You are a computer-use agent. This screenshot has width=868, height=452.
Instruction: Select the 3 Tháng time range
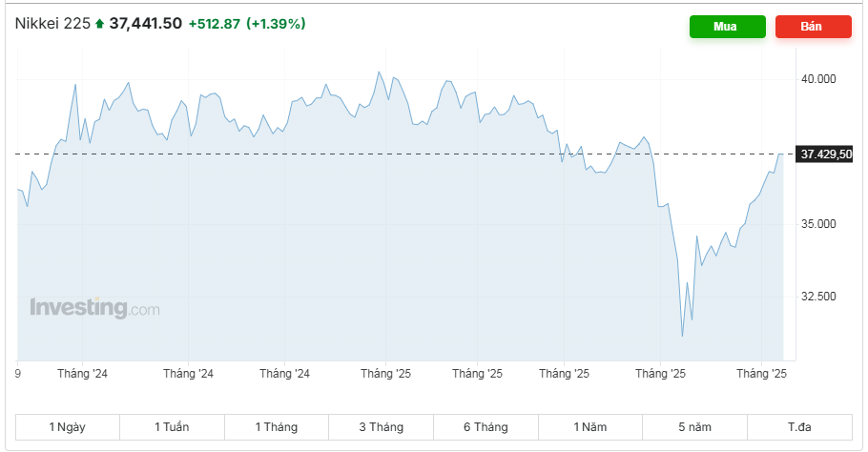point(381,427)
